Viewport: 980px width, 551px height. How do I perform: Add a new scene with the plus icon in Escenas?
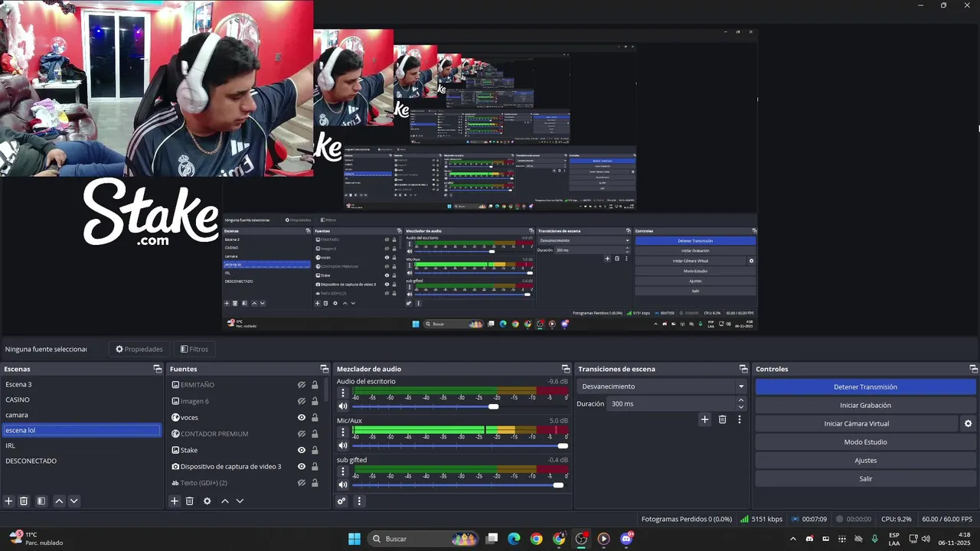pyautogui.click(x=9, y=501)
